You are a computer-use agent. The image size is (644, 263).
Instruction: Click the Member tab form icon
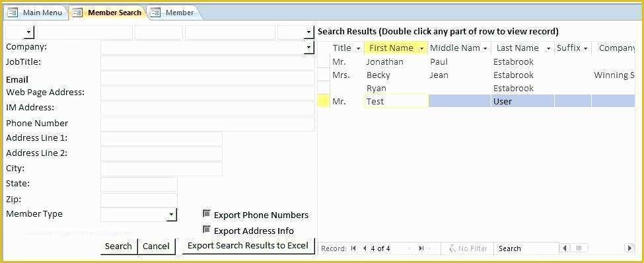[155, 13]
